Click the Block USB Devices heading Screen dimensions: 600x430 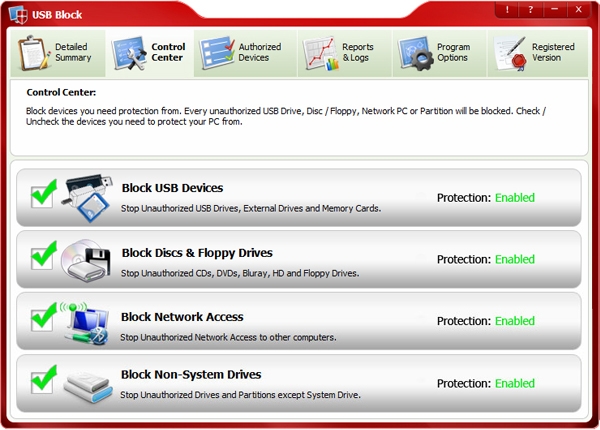[172, 188]
